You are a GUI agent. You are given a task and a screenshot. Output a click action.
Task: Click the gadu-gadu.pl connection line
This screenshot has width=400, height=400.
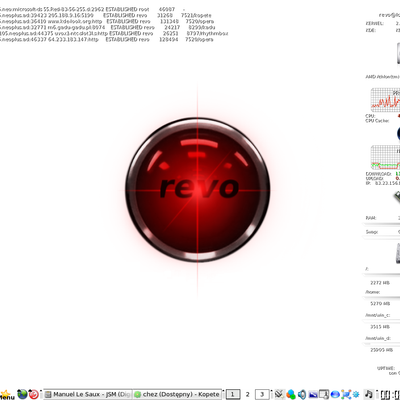[108, 27]
